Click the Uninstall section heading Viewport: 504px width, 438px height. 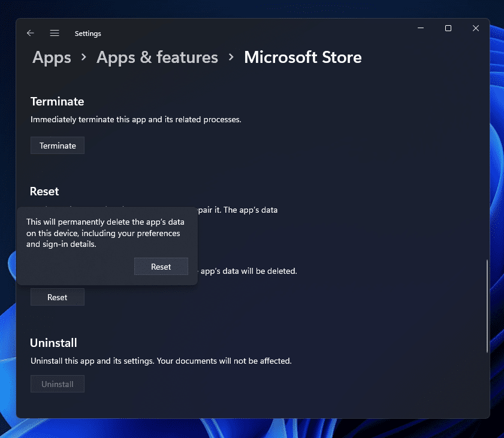[x=53, y=343]
